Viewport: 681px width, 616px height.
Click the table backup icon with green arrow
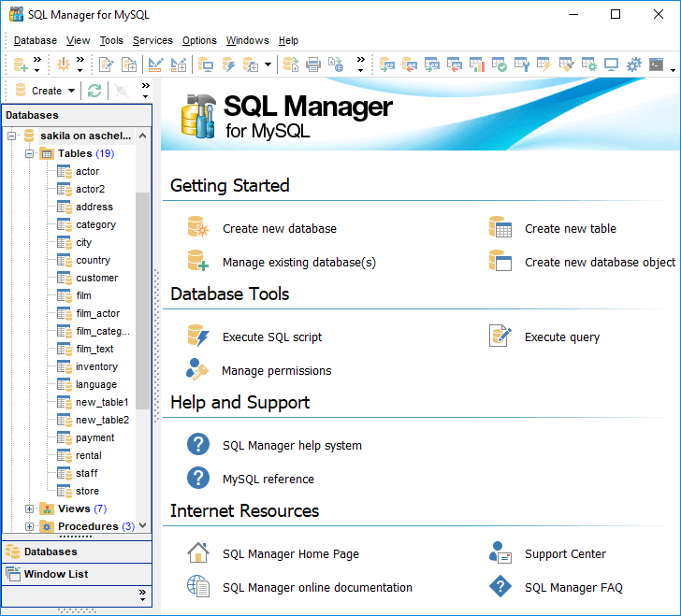(x=432, y=64)
